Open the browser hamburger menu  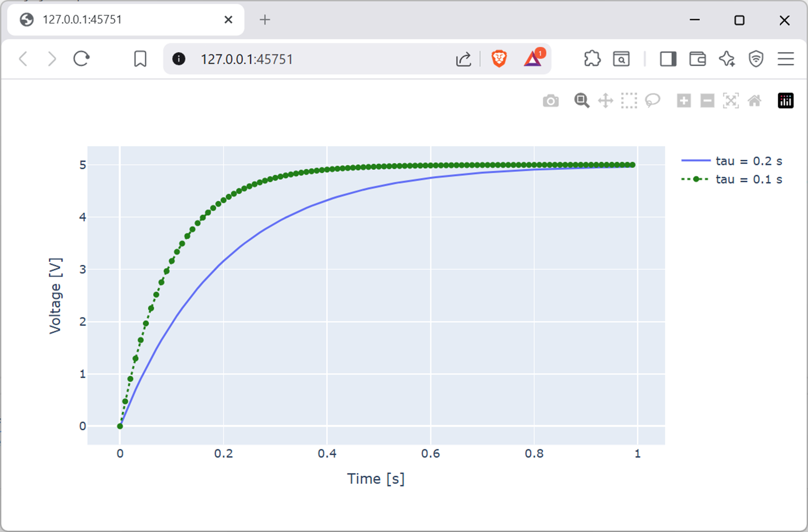[x=785, y=59]
